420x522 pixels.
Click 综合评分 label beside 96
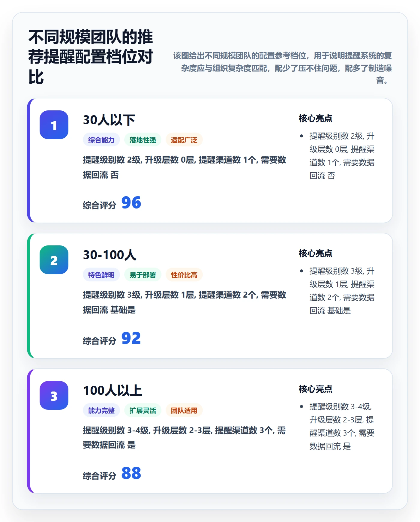pos(99,205)
